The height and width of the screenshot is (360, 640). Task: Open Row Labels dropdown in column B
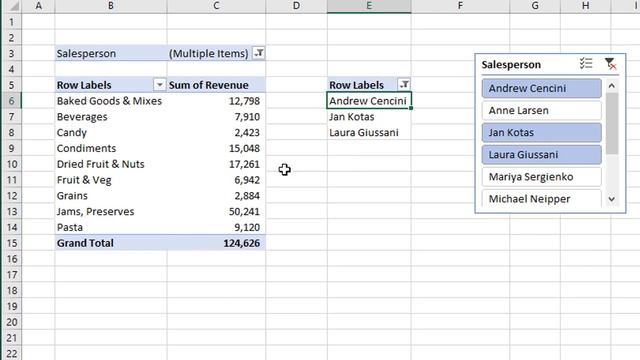[x=160, y=85]
